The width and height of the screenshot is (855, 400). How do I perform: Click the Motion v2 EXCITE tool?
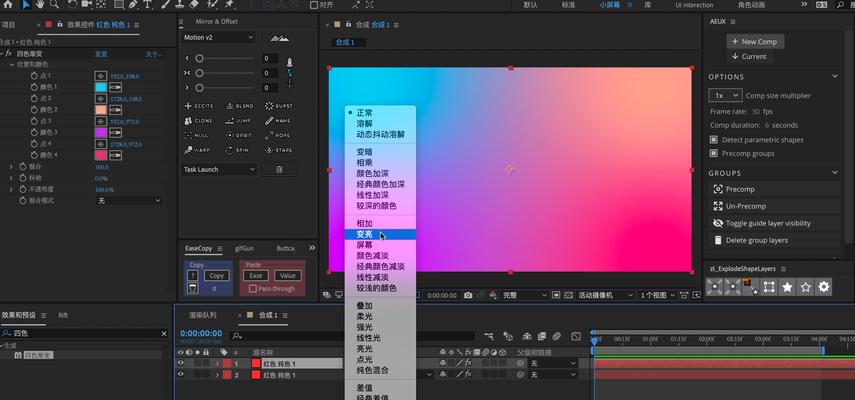200,106
